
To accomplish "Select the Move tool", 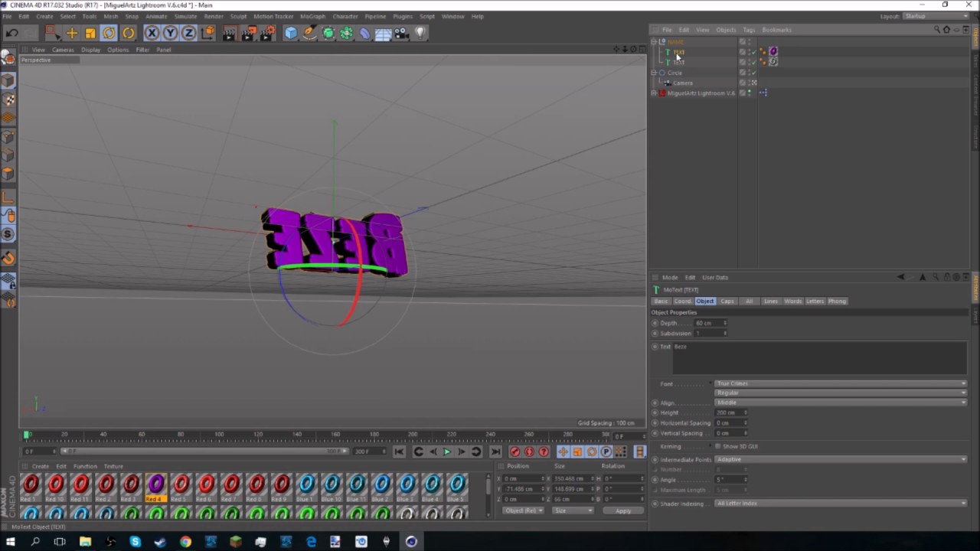I will pyautogui.click(x=71, y=33).
